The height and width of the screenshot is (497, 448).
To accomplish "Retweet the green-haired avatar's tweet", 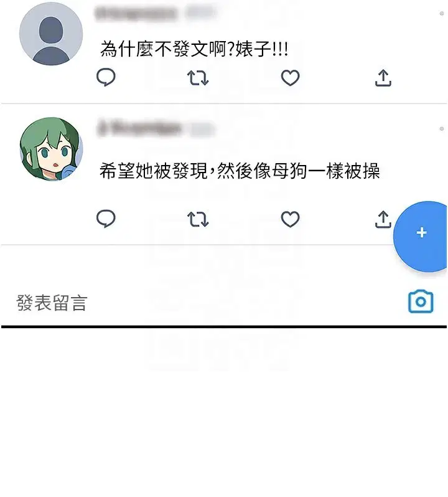I will click(198, 219).
